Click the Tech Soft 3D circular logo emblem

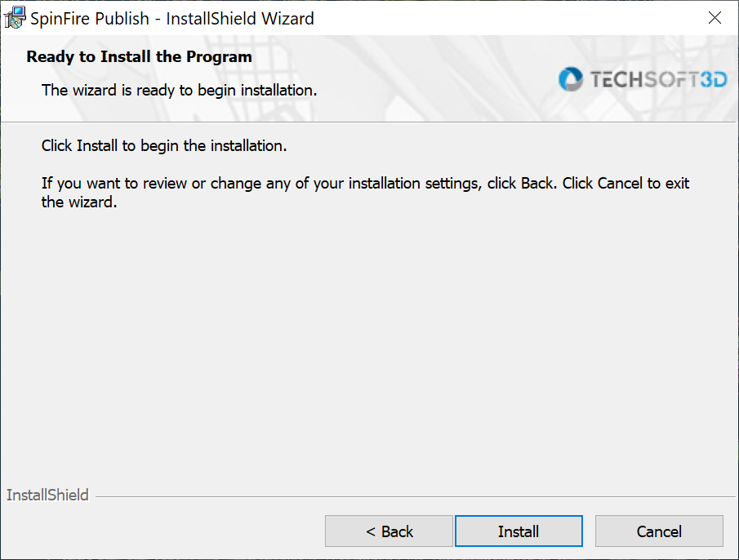tap(570, 79)
